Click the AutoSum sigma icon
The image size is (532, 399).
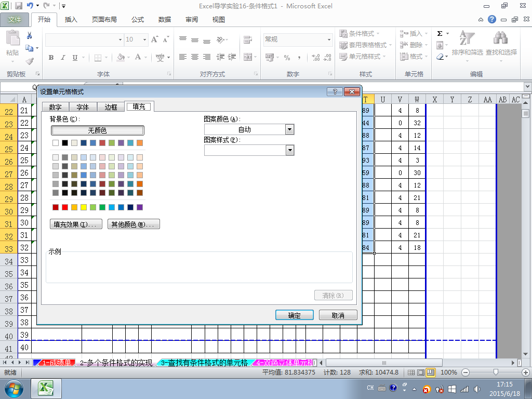pos(440,34)
